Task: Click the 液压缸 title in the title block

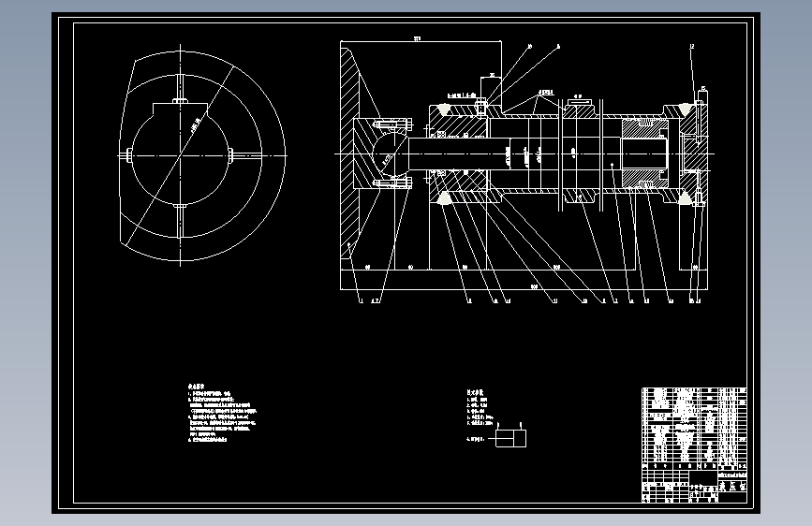Action: [732, 487]
